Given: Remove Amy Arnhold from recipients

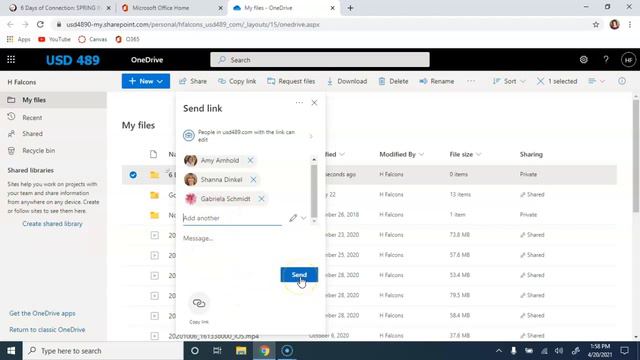Looking at the screenshot, I should [250, 160].
